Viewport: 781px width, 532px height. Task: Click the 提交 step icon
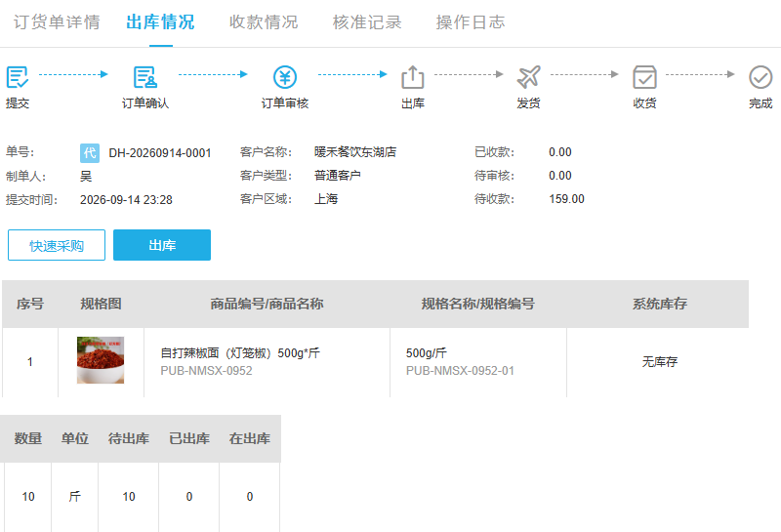point(17,77)
